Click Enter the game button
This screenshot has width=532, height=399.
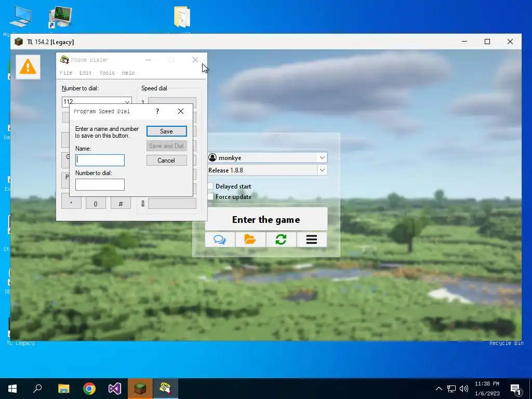(267, 220)
